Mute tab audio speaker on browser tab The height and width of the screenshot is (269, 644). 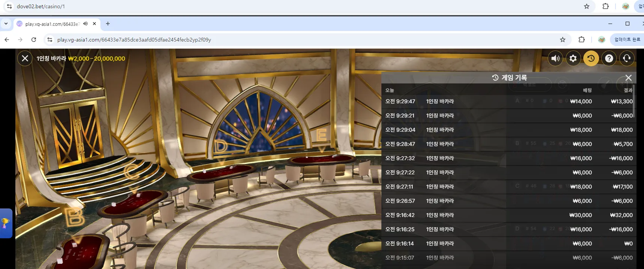85,24
